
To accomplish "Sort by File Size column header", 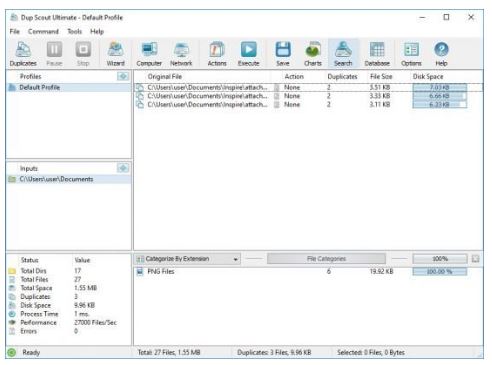I will pyautogui.click(x=381, y=77).
